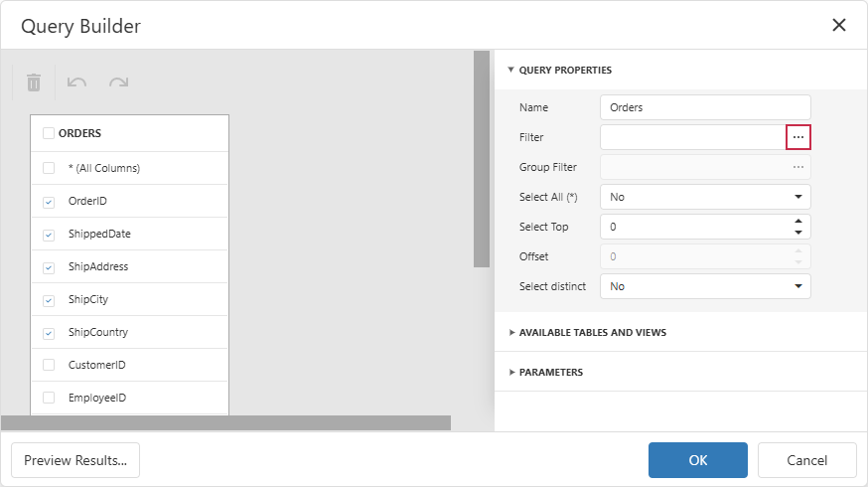
Task: Increase the Select Top value
Action: tap(798, 221)
